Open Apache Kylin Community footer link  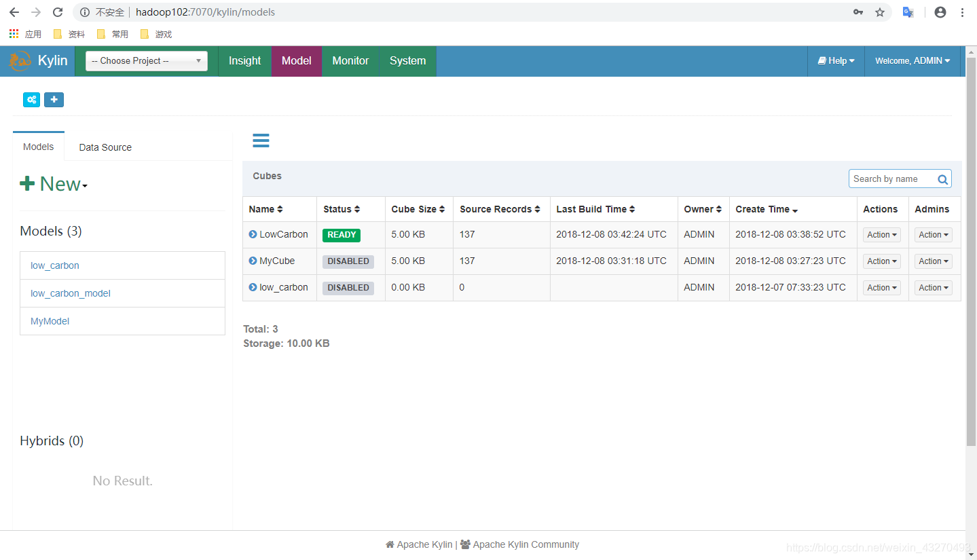pos(519,544)
